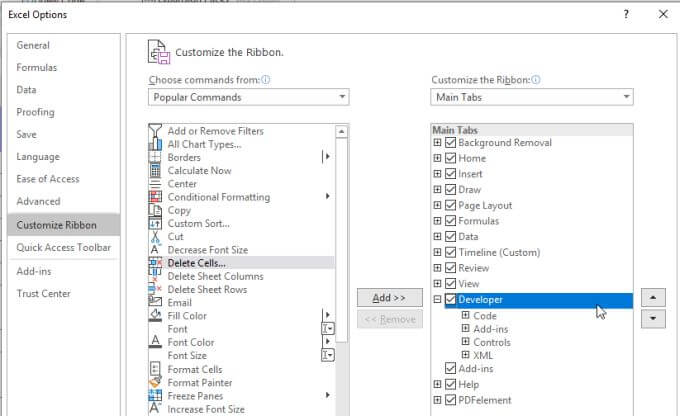Click the Center alignment icon
Viewport: 680px width, 416px height.
155,184
